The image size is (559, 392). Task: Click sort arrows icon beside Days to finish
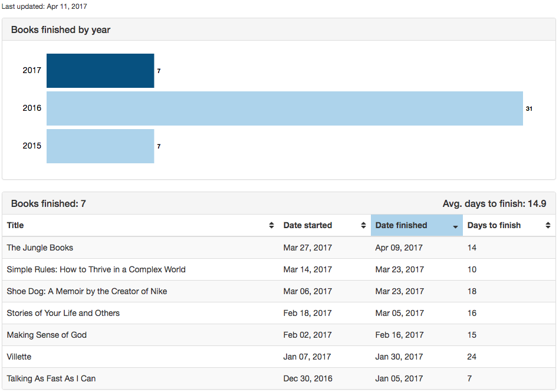[x=548, y=225]
